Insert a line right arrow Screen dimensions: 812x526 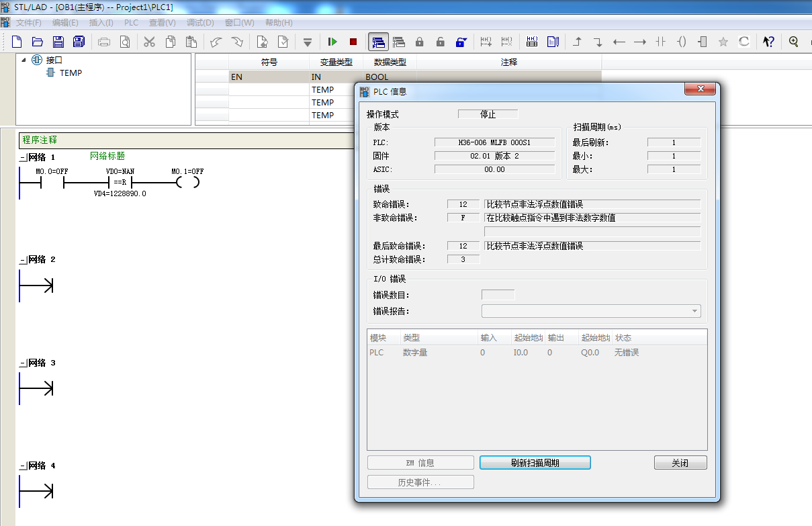640,42
